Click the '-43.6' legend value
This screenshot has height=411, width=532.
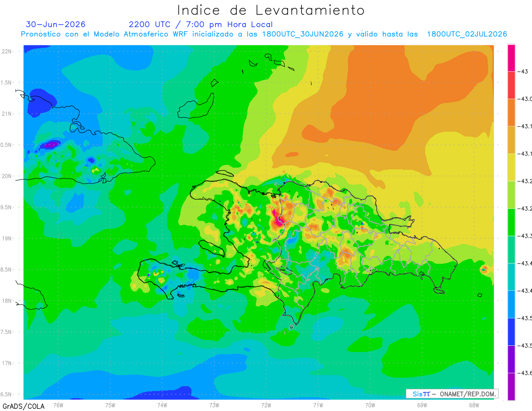pyautogui.click(x=525, y=373)
